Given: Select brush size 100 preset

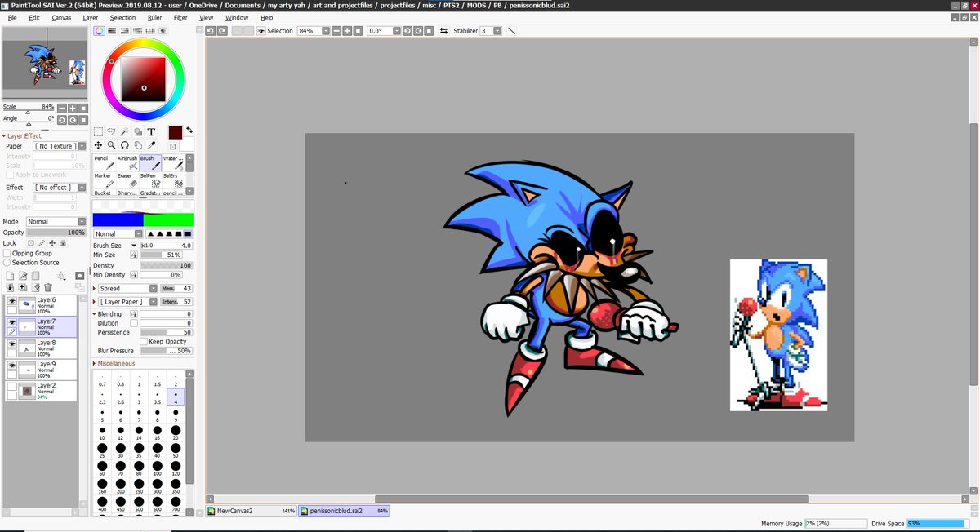Looking at the screenshot, I should pos(158,468).
